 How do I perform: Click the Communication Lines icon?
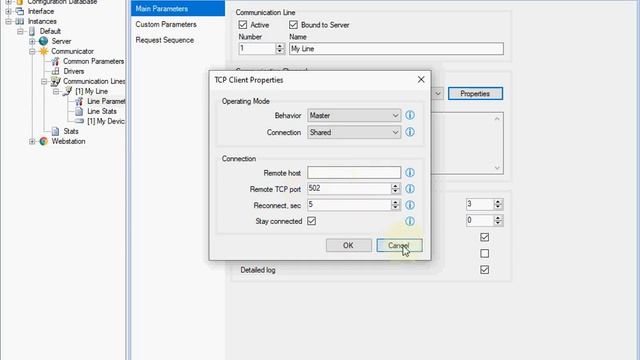point(56,81)
